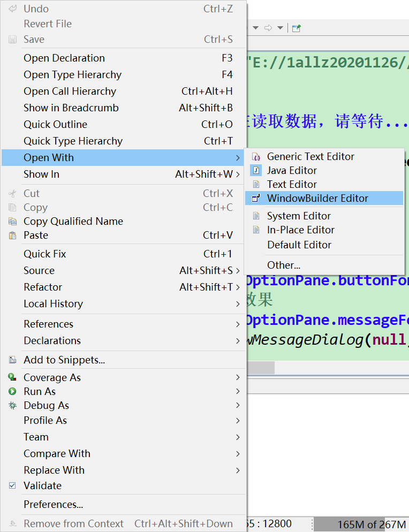Select the Open With menu entry
The height and width of the screenshot is (532, 409).
point(123,158)
